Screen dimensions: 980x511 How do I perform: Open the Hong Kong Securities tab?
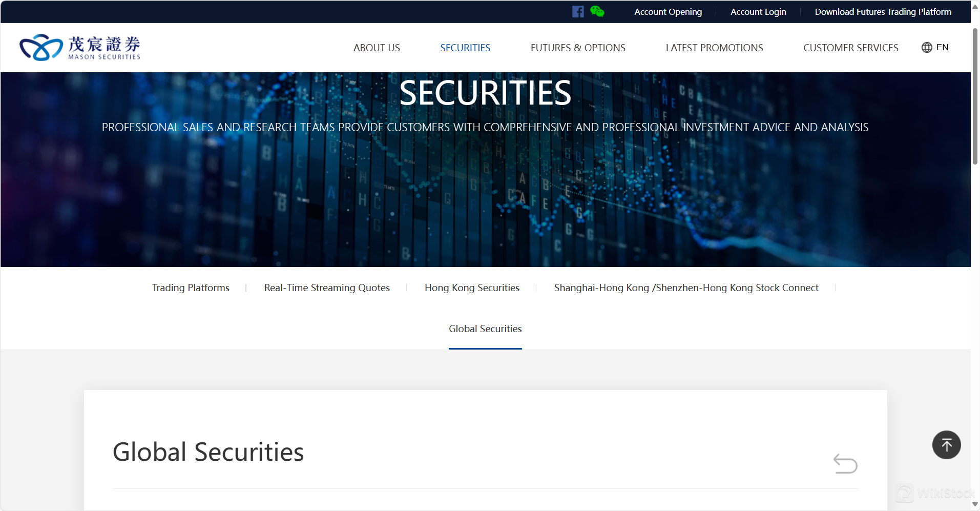pyautogui.click(x=472, y=288)
